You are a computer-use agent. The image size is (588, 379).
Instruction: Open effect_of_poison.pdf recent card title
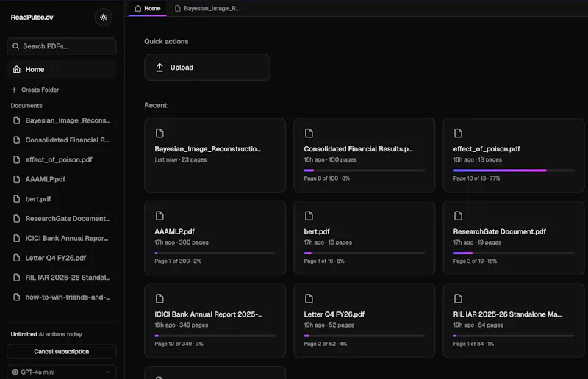pyautogui.click(x=487, y=149)
